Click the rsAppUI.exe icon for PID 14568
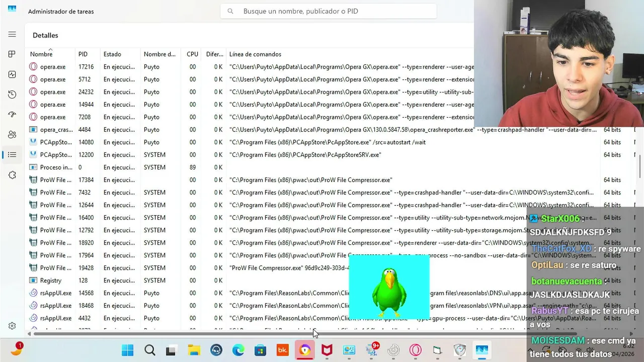The height and width of the screenshot is (362, 644). [33, 293]
